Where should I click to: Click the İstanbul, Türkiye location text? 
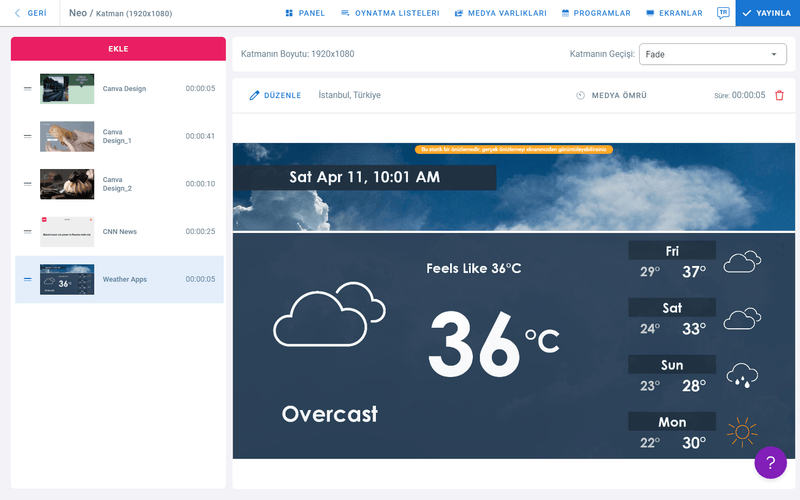tap(349, 95)
